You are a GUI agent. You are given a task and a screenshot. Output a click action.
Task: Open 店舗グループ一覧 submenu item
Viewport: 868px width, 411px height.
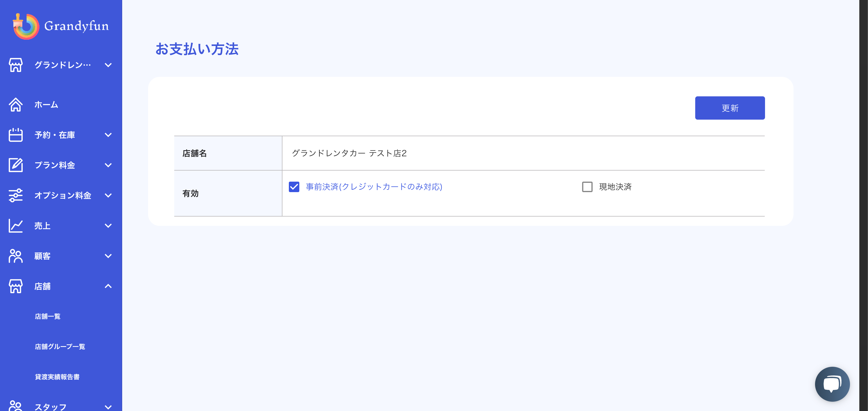pyautogui.click(x=60, y=347)
